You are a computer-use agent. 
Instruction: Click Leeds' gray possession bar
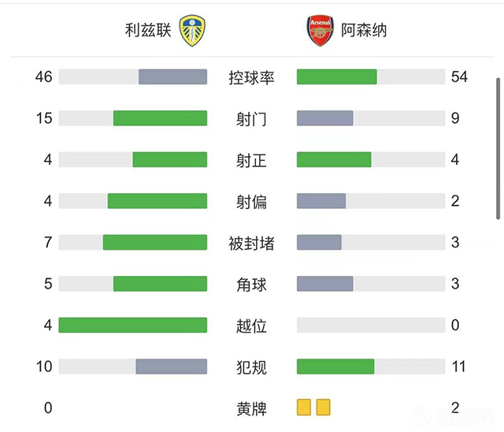pyautogui.click(x=172, y=76)
